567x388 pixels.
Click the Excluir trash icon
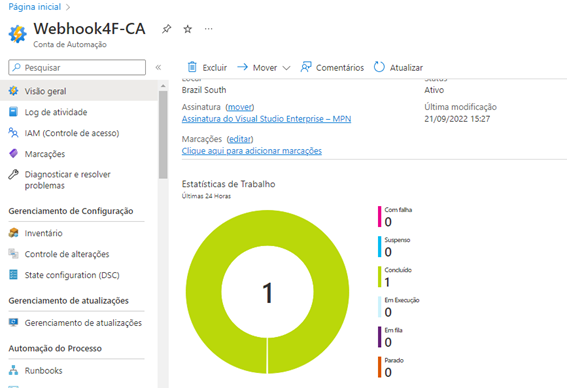coord(192,67)
